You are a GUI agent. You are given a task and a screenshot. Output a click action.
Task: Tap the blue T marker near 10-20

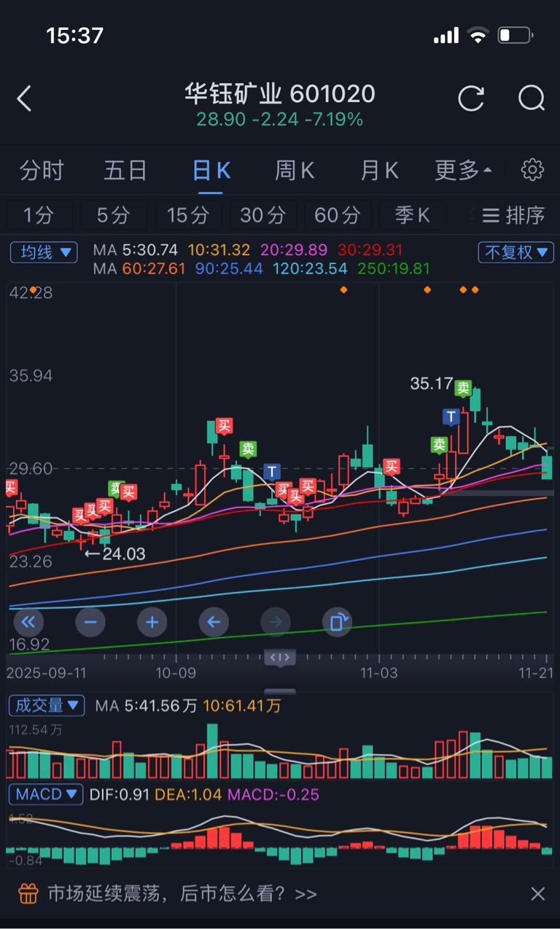pyautogui.click(x=272, y=471)
